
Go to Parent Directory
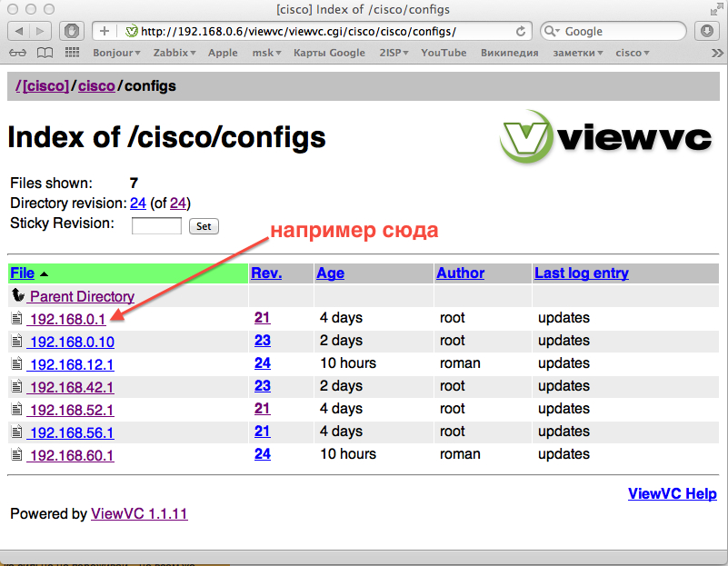tap(81, 296)
